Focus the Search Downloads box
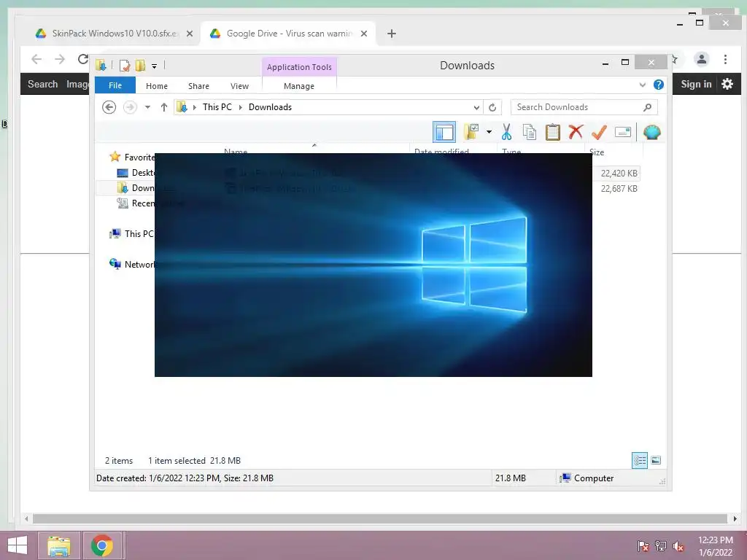 584,107
